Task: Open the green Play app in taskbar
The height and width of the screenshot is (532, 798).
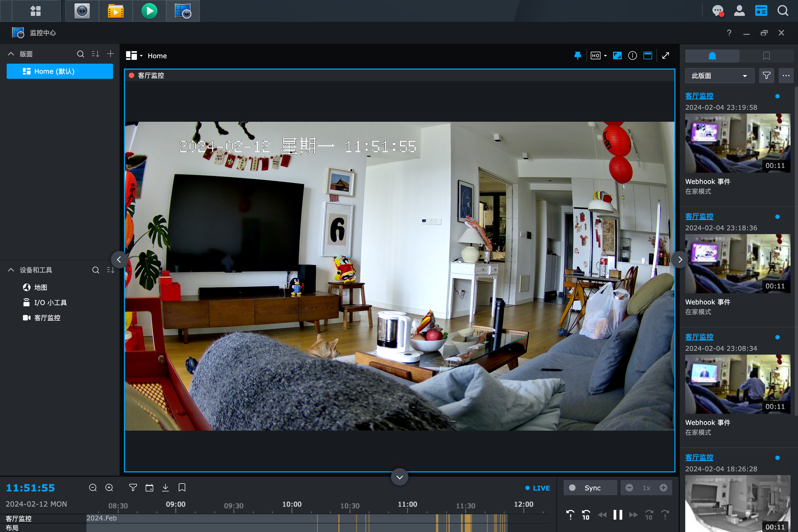Action: tap(149, 11)
